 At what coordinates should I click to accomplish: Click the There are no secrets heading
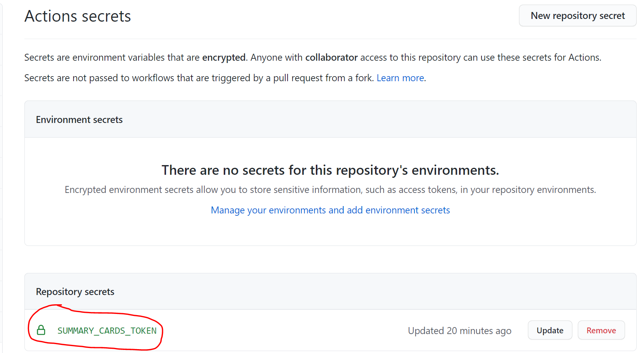pos(330,170)
